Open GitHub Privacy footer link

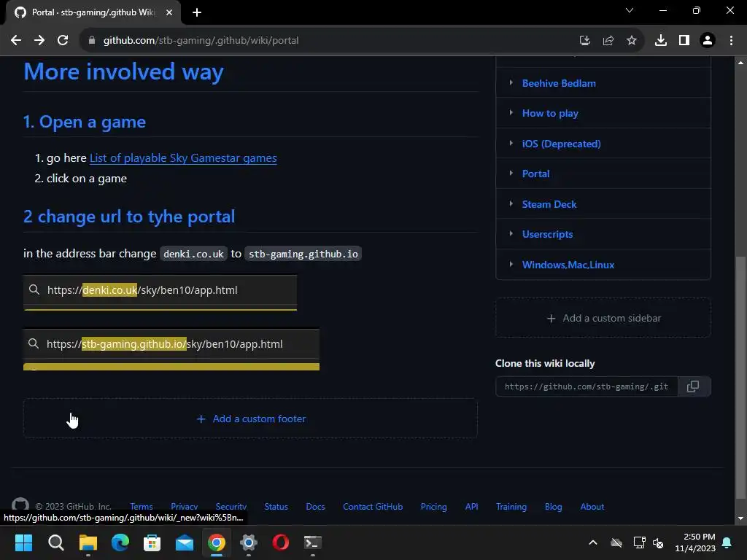[x=185, y=507]
